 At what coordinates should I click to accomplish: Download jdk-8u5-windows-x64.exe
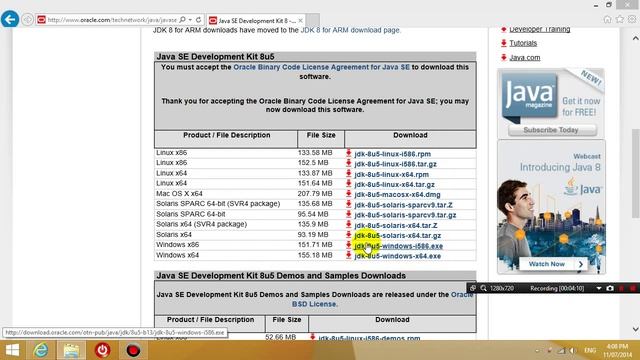point(398,256)
